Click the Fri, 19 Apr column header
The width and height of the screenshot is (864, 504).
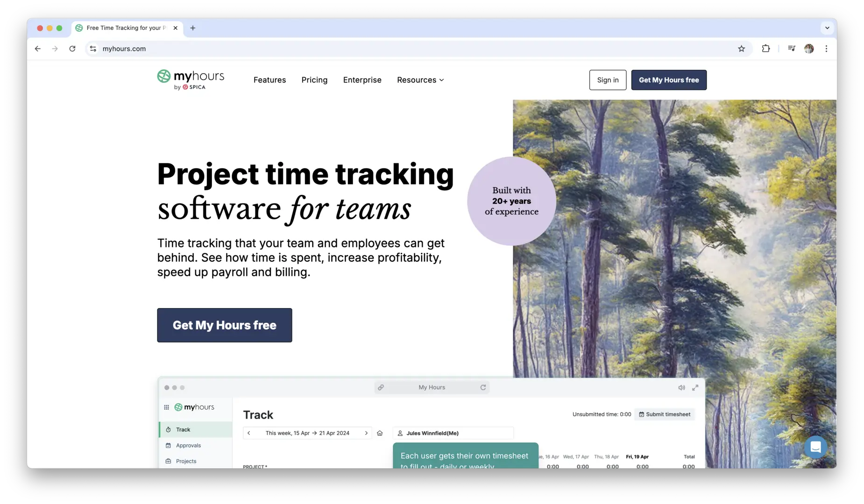[x=637, y=457]
